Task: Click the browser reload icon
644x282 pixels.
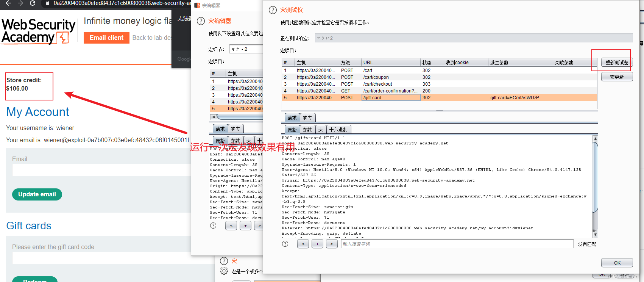Action: pos(33,3)
